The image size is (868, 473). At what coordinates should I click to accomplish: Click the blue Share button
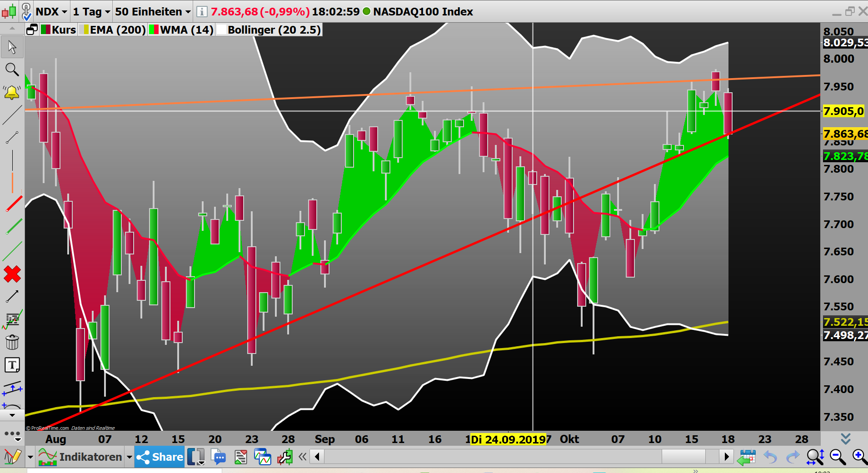click(159, 457)
